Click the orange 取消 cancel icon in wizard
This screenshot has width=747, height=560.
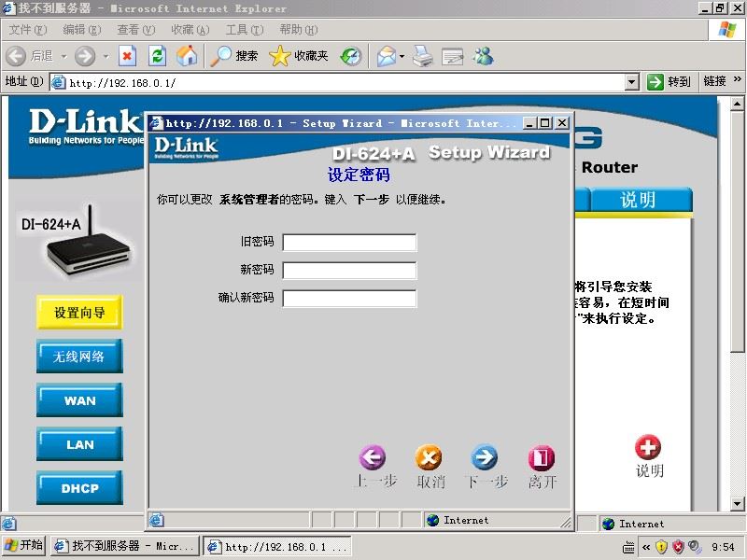tap(429, 457)
